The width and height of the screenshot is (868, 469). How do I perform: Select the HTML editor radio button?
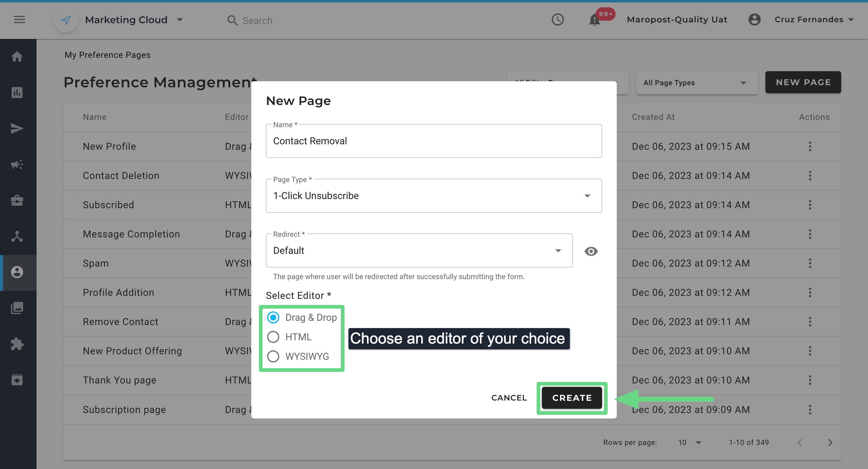click(x=273, y=337)
